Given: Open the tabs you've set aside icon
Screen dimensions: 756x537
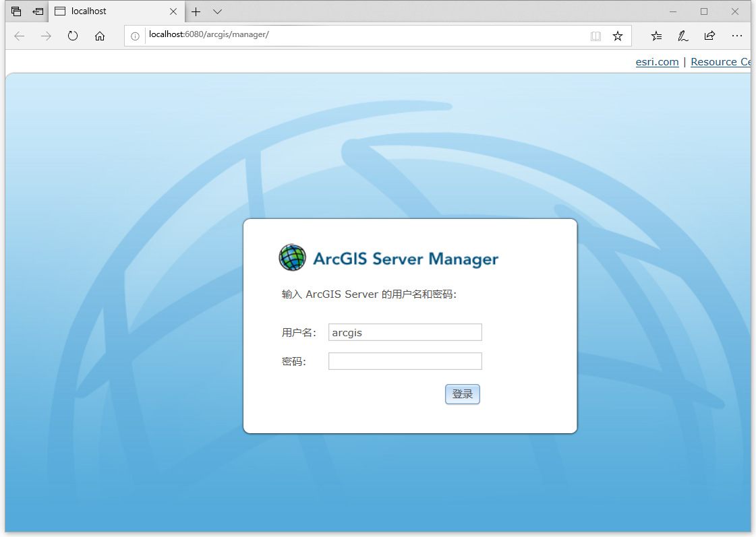Looking at the screenshot, I should pyautogui.click(x=16, y=11).
